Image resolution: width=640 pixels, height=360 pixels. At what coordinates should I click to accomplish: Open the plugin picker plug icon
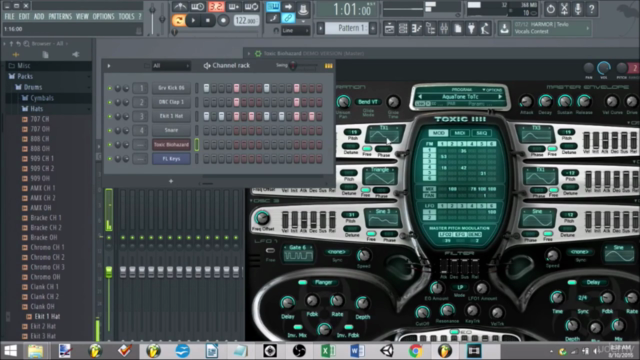pos(471,29)
